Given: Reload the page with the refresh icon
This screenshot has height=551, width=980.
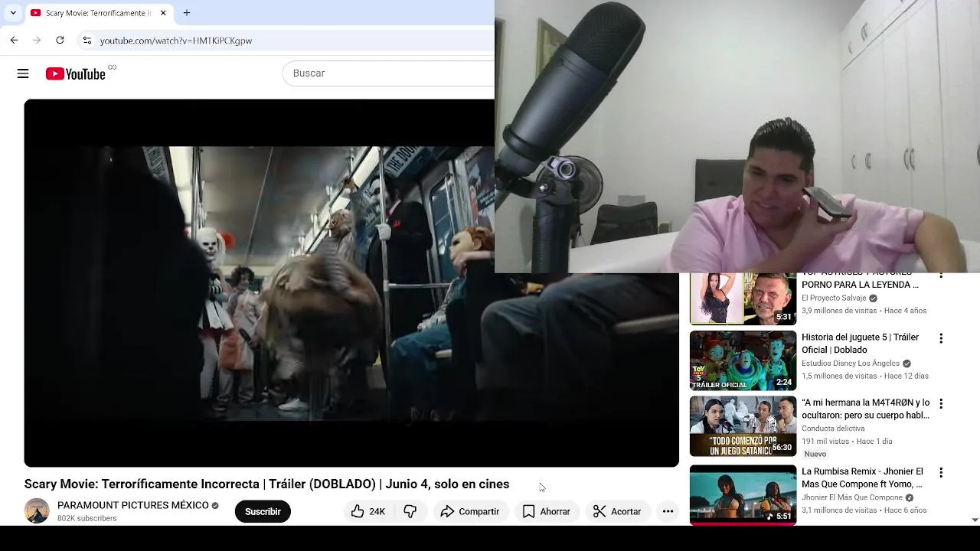Looking at the screenshot, I should pos(60,40).
